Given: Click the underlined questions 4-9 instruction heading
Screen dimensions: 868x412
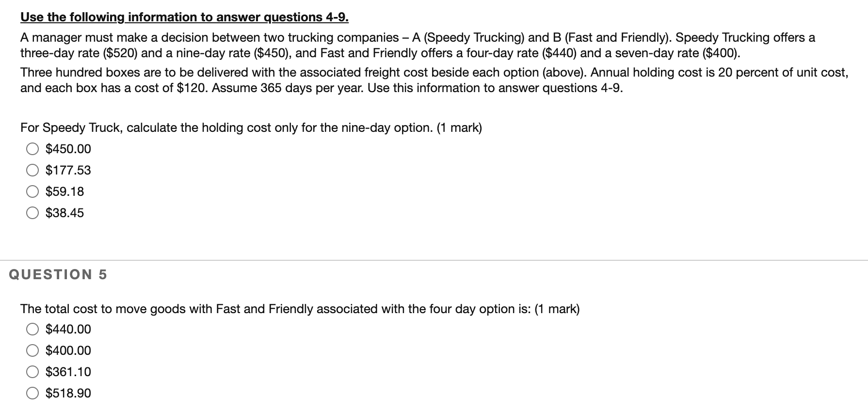Looking at the screenshot, I should (184, 17).
